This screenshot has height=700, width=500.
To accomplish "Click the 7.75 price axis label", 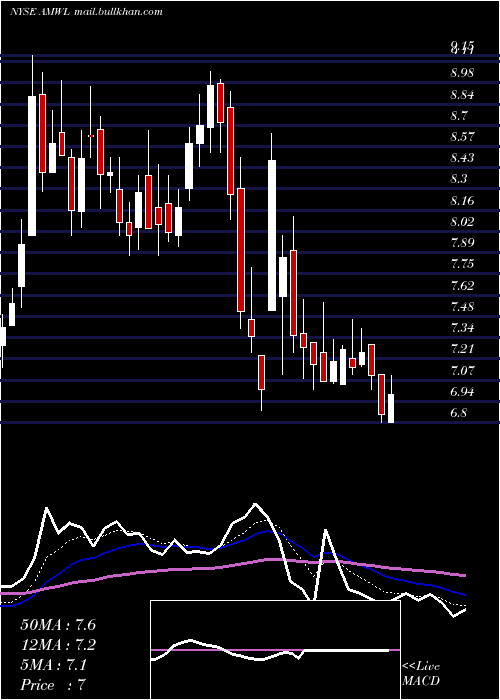I will [x=463, y=264].
